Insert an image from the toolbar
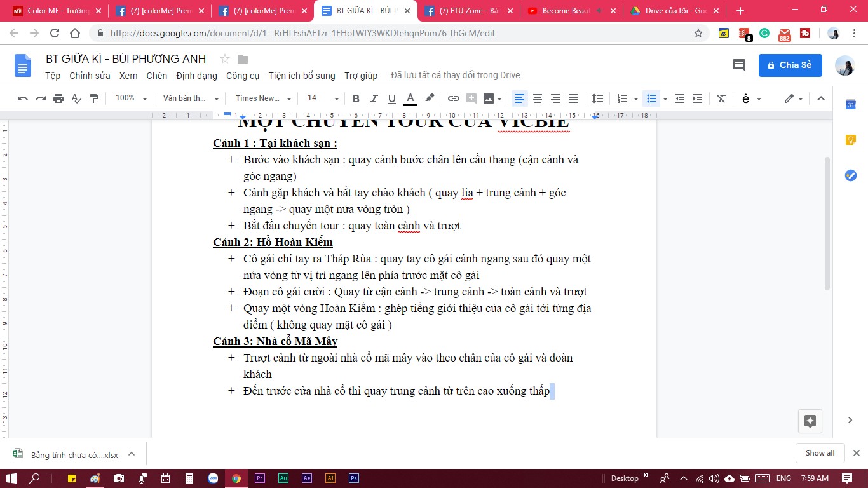 [489, 98]
